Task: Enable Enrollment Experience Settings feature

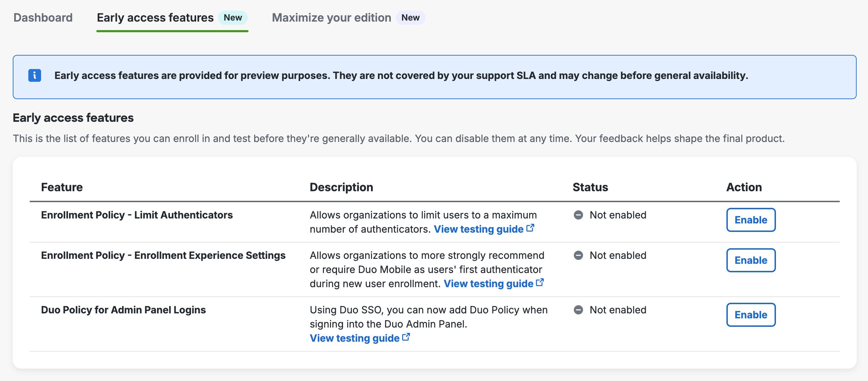Action: click(x=751, y=260)
